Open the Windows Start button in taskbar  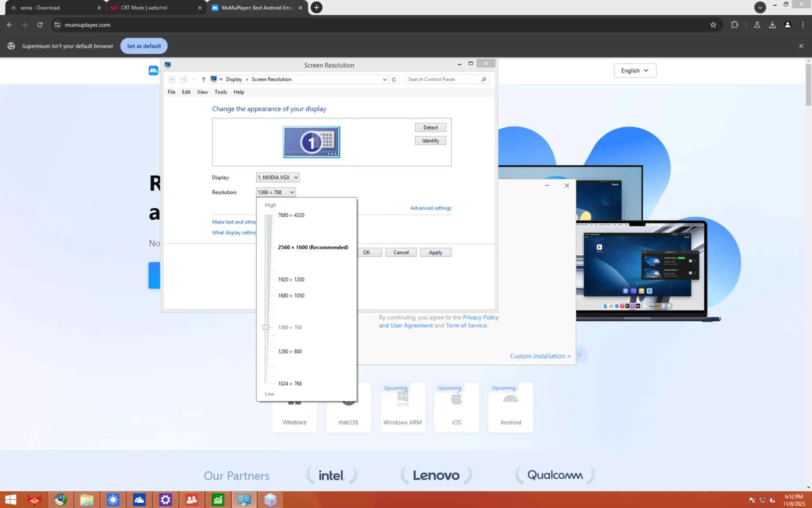11,500
